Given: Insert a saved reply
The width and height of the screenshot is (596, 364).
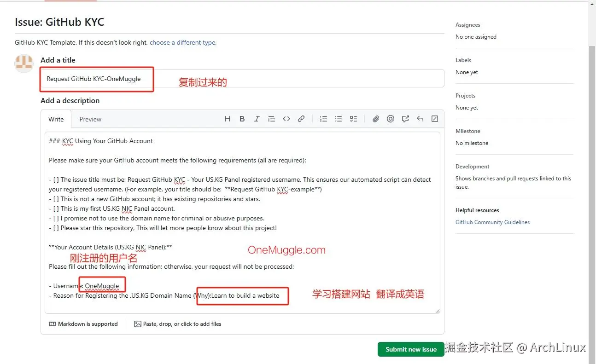Looking at the screenshot, I should point(420,119).
